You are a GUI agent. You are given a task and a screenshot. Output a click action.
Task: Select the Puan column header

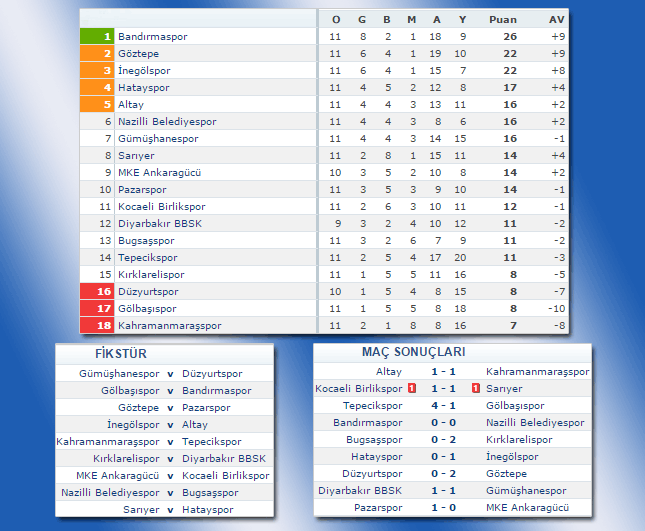tap(503, 19)
